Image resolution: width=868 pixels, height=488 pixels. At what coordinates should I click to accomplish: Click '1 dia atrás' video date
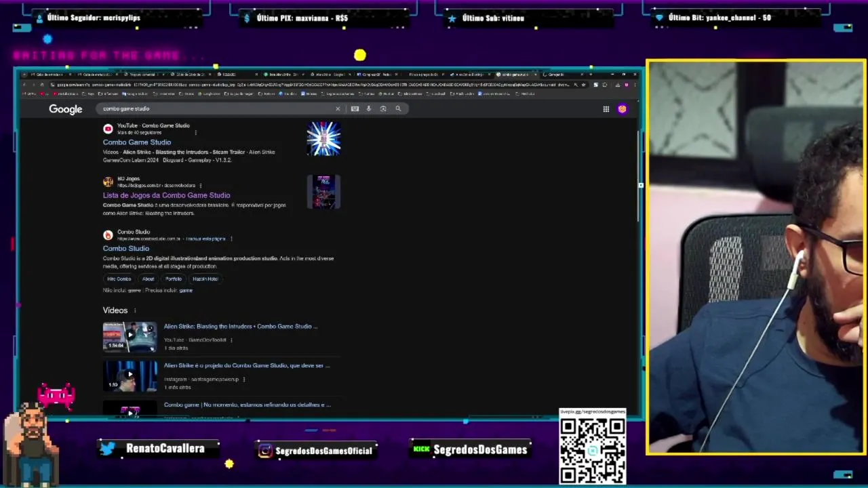pyautogui.click(x=176, y=348)
